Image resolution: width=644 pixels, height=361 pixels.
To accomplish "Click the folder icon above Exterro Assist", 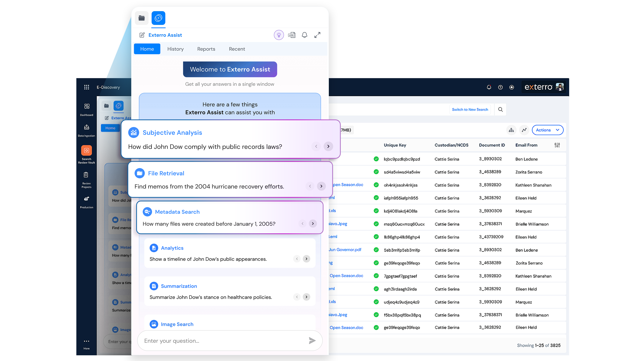I will click(x=141, y=18).
